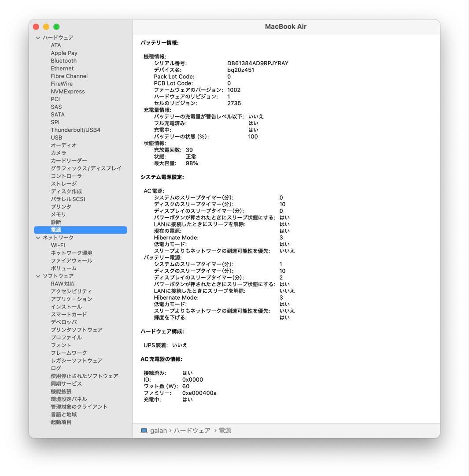Select デベロッパ in the sidebar
Viewport: 469px width, 476px height.
coord(64,322)
